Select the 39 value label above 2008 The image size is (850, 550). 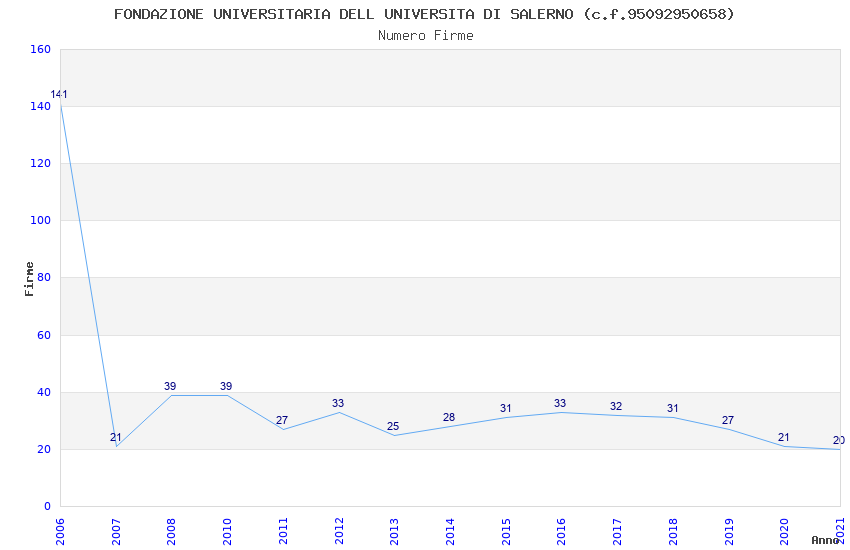point(170,386)
